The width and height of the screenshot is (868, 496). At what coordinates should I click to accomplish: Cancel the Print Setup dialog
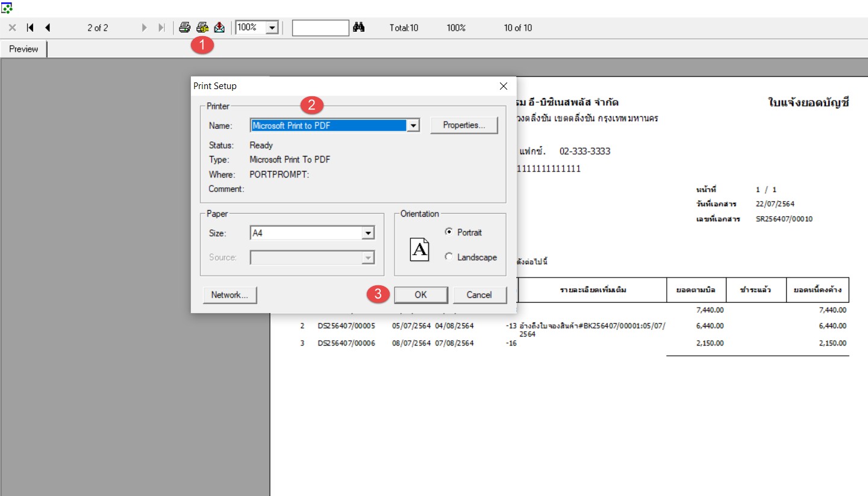(479, 295)
